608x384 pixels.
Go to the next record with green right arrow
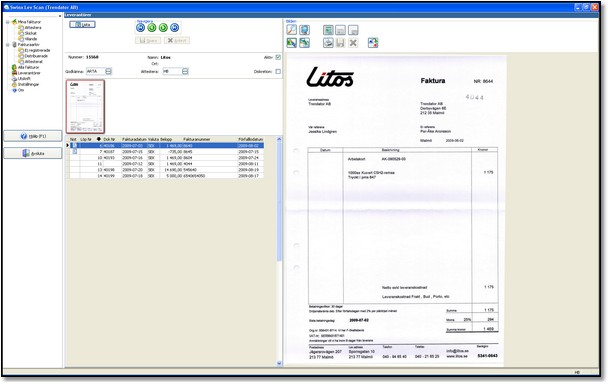click(163, 28)
